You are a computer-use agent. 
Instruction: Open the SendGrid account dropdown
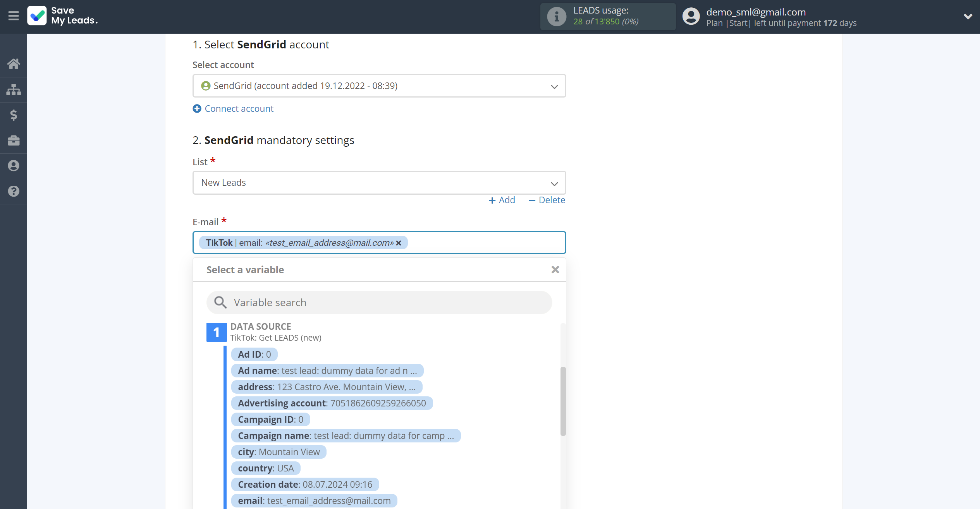click(379, 86)
